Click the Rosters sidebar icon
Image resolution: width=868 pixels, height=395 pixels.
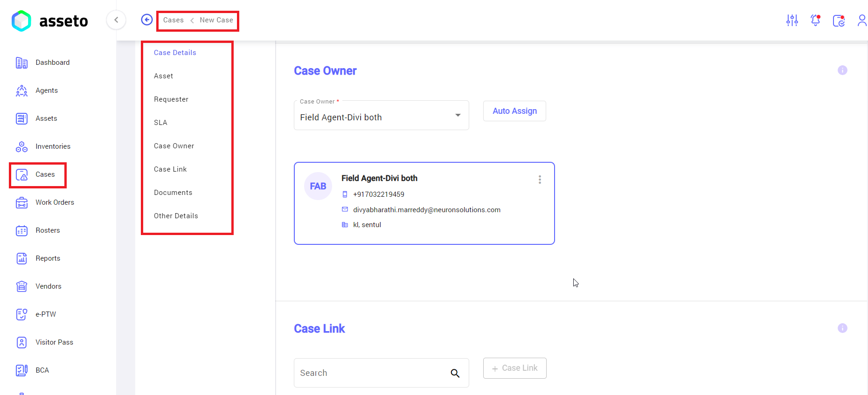(x=21, y=230)
